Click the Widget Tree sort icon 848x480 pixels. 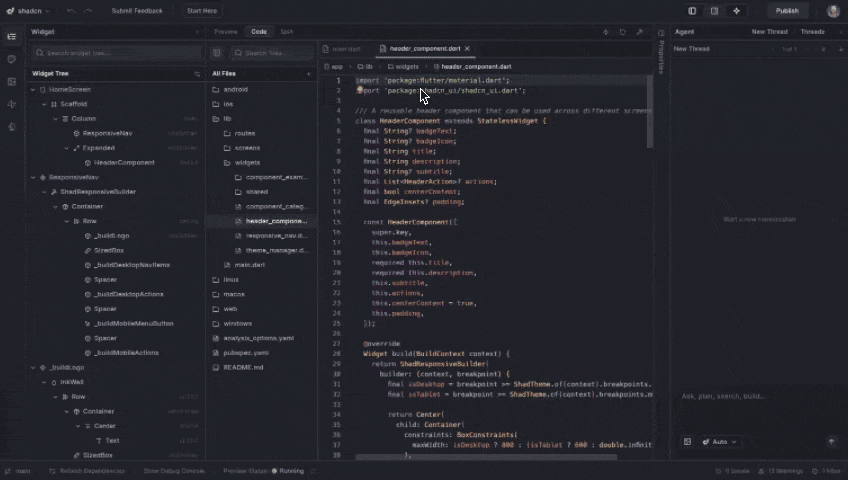click(x=197, y=74)
